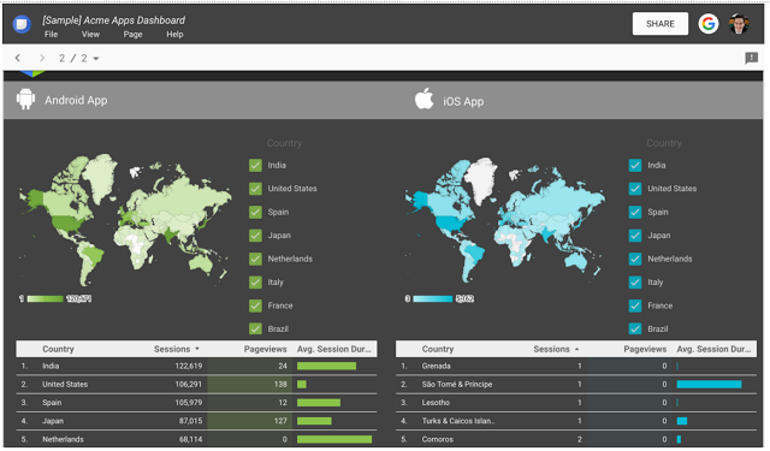Click the Apple logo icon
770x451 pixels.
coord(424,99)
